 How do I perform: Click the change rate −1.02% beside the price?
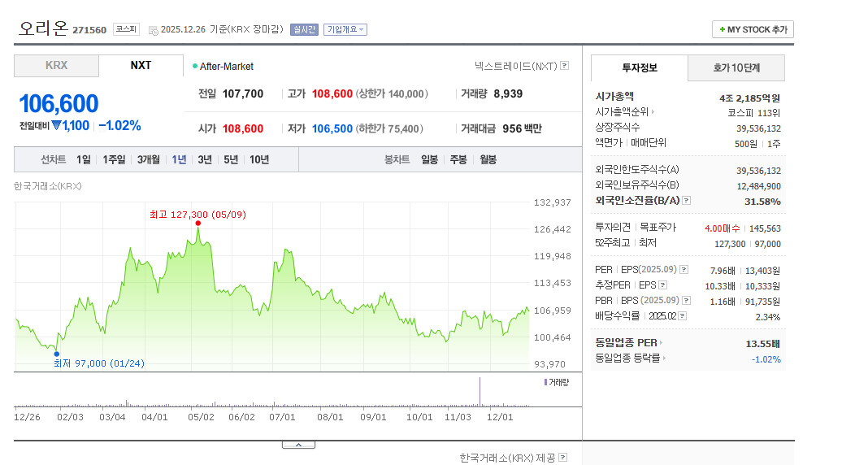click(119, 126)
